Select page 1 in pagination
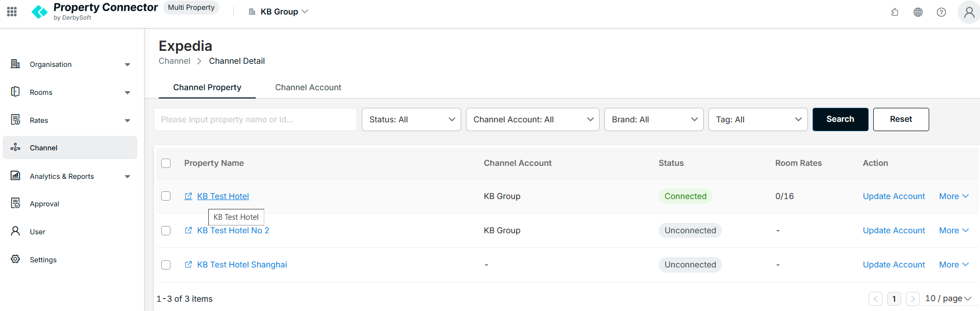 point(894,299)
